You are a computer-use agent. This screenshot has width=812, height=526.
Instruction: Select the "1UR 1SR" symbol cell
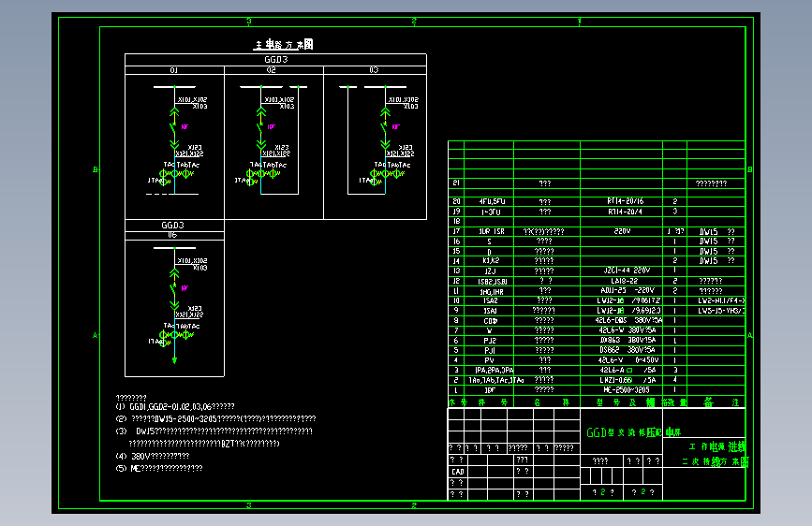pos(492,231)
